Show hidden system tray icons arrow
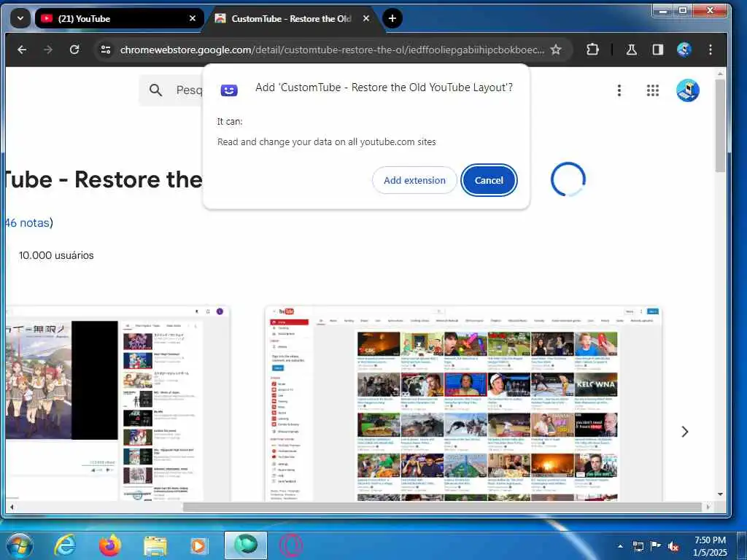This screenshot has height=560, width=747. 620,546
